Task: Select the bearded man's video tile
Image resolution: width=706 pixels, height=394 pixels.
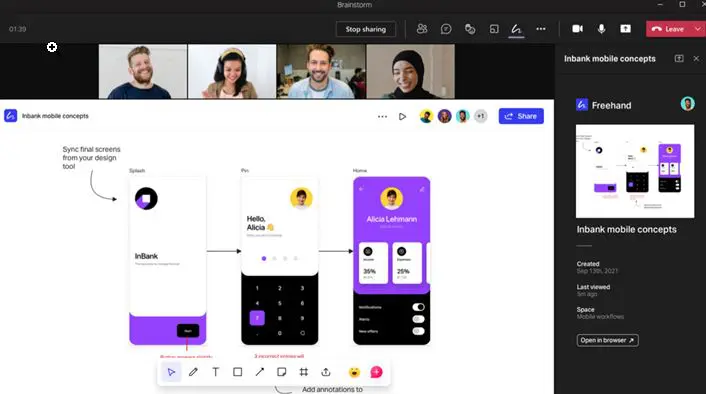Action: pyautogui.click(x=143, y=71)
